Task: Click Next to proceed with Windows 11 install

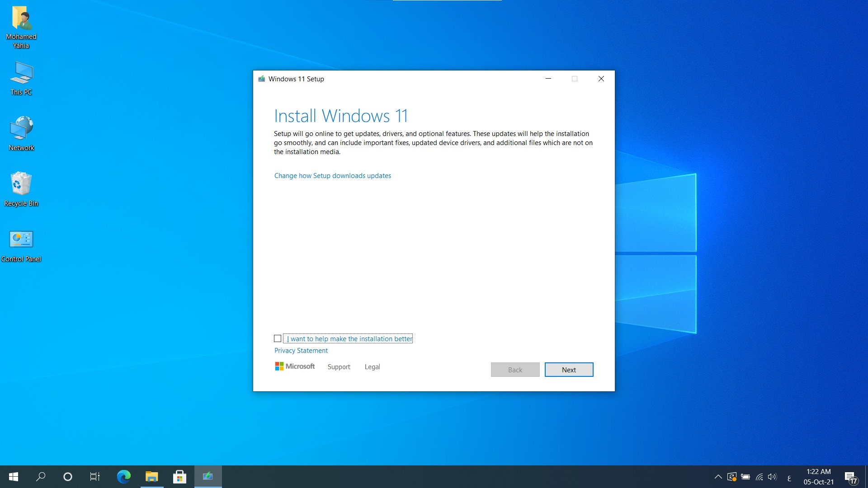Action: click(569, 370)
